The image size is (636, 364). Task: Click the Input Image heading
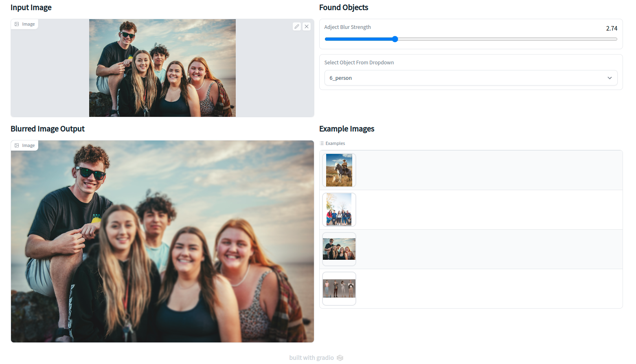31,7
